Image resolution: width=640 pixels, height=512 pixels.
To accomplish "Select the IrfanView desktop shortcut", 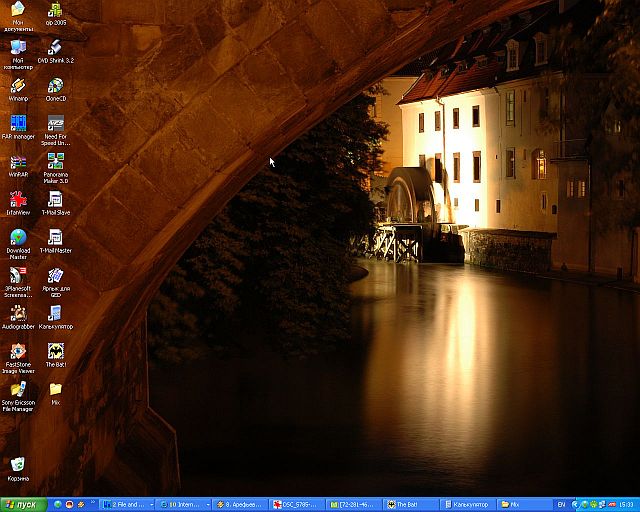I will 18,203.
